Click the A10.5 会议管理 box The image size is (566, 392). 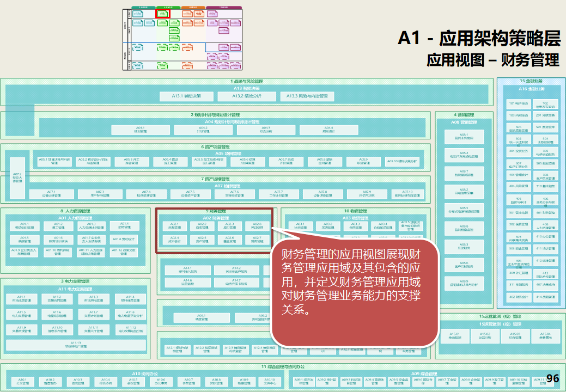133,382
